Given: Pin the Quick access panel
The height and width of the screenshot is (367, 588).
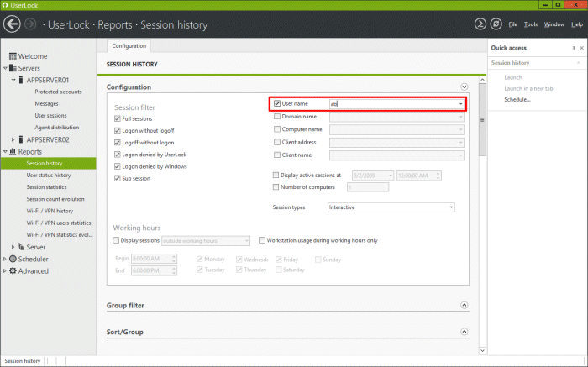Looking at the screenshot, I should [574, 48].
